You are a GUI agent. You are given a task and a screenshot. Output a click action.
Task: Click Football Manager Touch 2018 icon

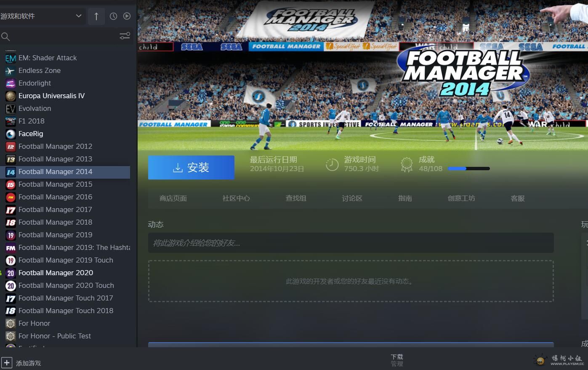(x=11, y=311)
